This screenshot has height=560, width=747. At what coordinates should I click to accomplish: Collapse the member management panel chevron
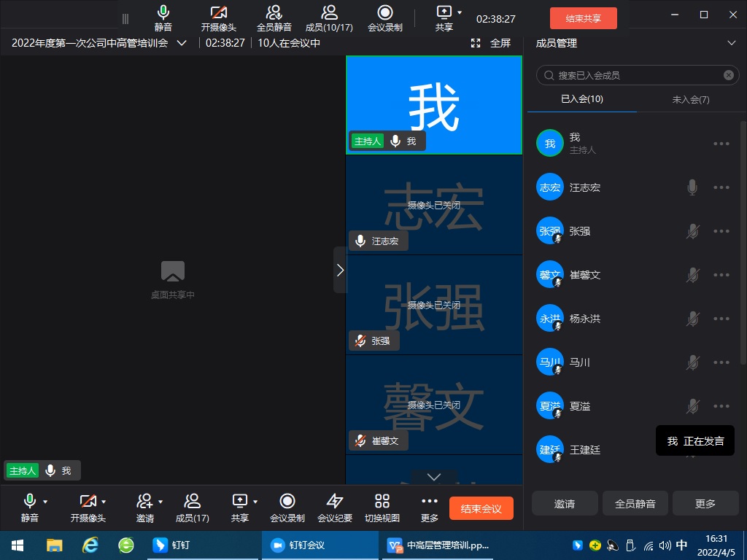pos(732,43)
